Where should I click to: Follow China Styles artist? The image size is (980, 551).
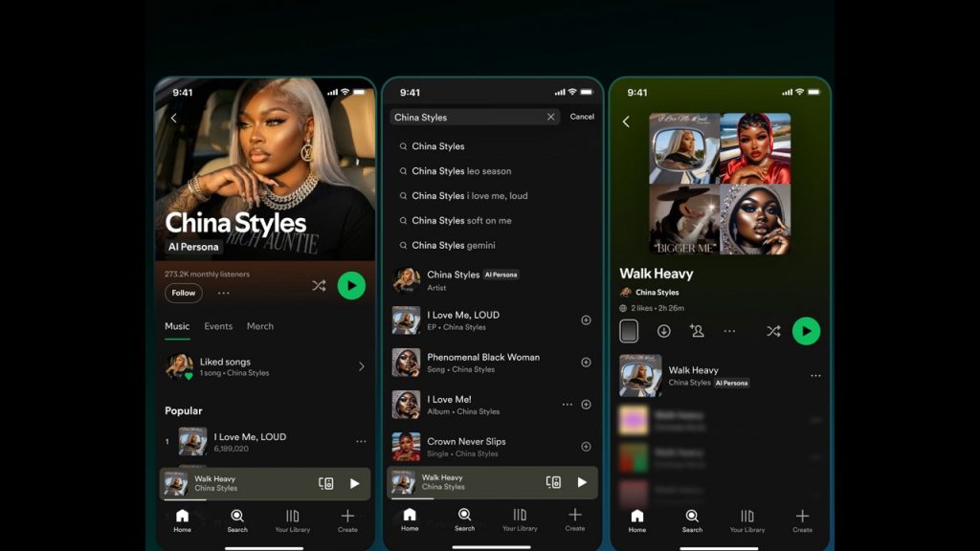183,293
